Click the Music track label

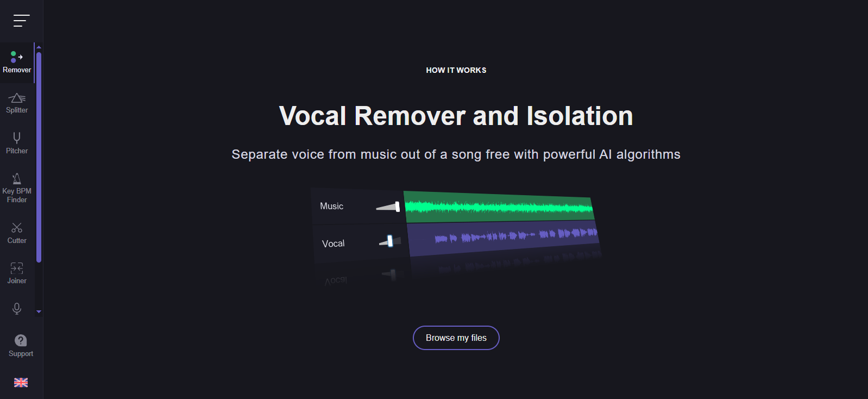coord(332,206)
